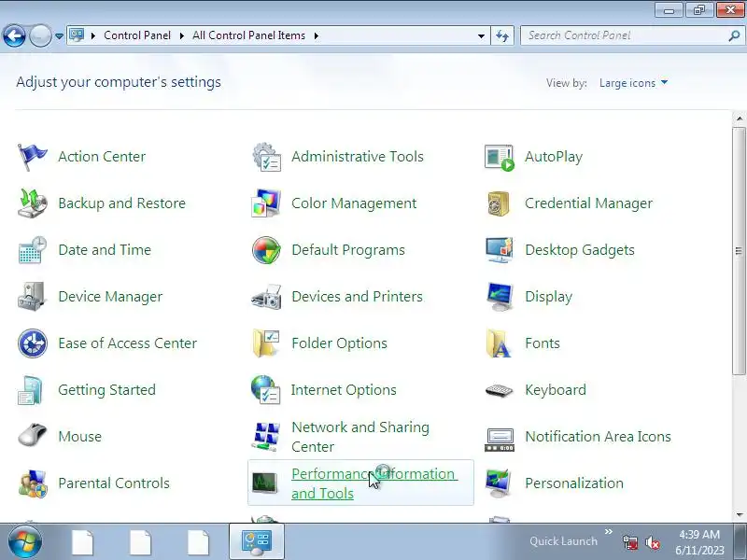Click the Forward navigation button
747x560 pixels.
(x=41, y=35)
